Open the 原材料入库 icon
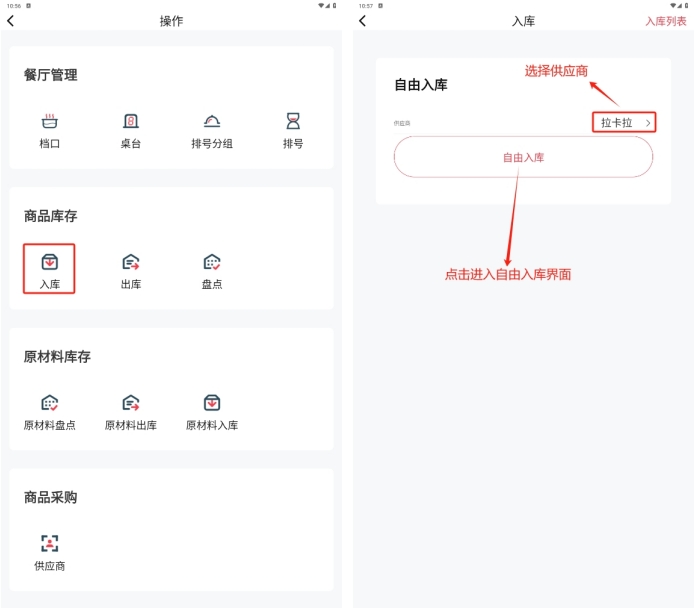Screen dimensions: 695x608 [x=212, y=404]
